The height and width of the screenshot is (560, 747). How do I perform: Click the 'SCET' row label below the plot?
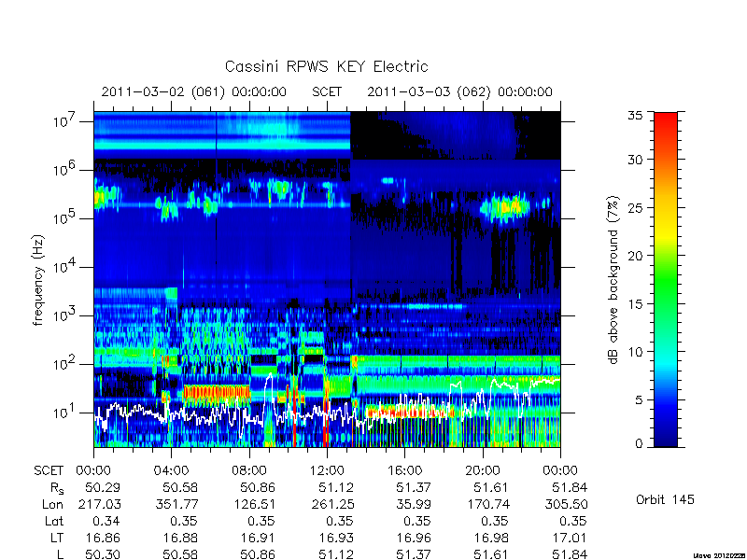[x=49, y=470]
